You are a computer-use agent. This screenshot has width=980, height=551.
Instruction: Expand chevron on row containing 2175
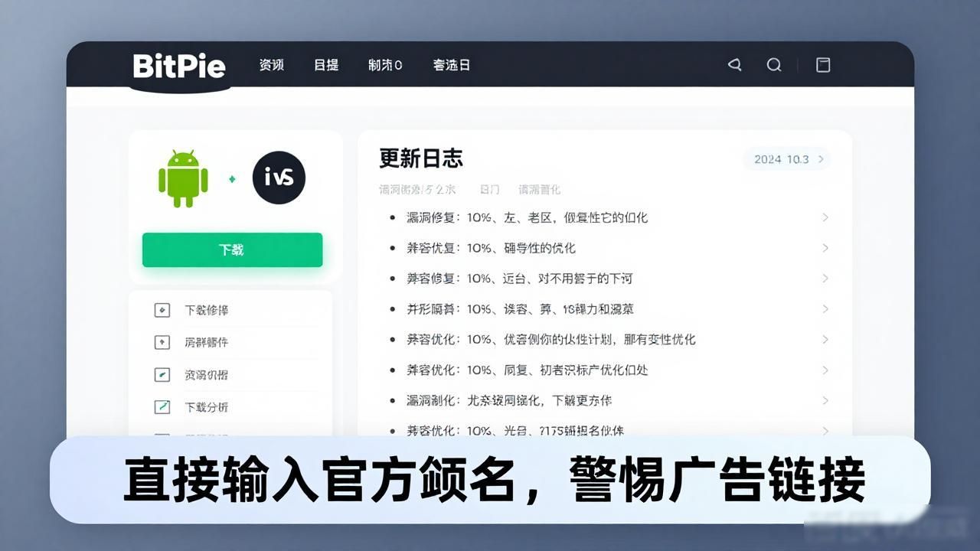pos(825,430)
